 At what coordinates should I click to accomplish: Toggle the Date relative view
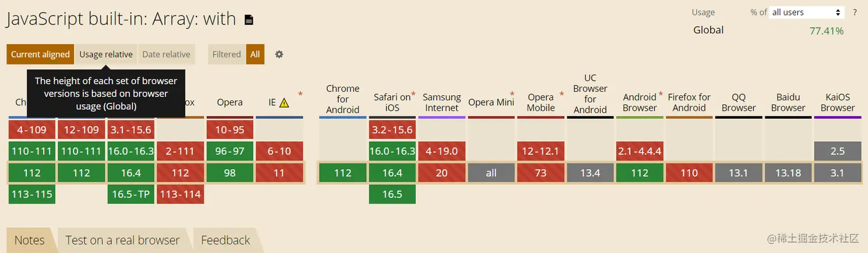point(166,55)
